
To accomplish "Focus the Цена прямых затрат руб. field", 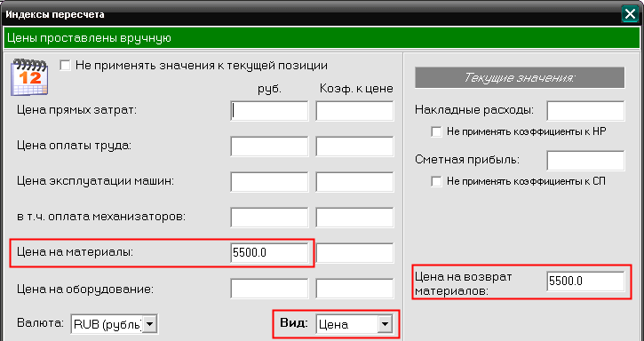I will pos(269,111).
